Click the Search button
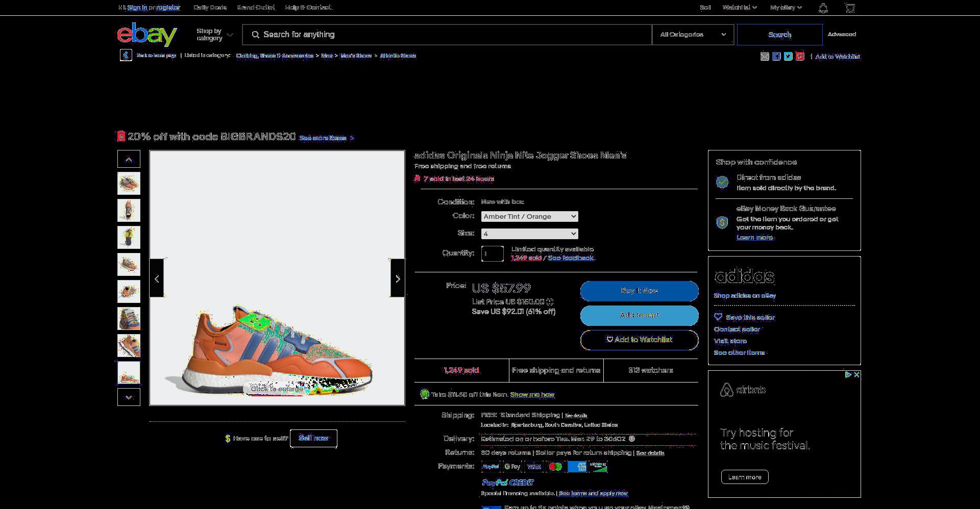This screenshot has width=980, height=509. pyautogui.click(x=779, y=35)
